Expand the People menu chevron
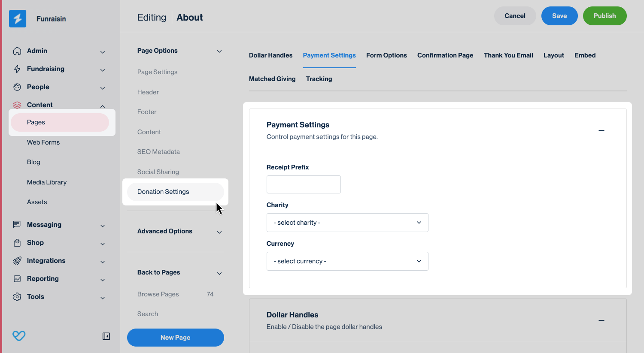The image size is (644, 353). (x=103, y=88)
